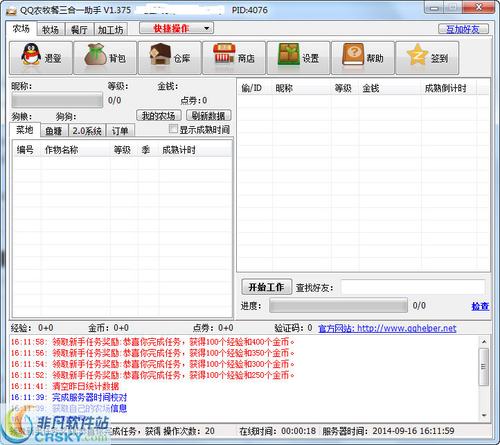Toggle 显示成熟时间 checkbox

[x=173, y=129]
